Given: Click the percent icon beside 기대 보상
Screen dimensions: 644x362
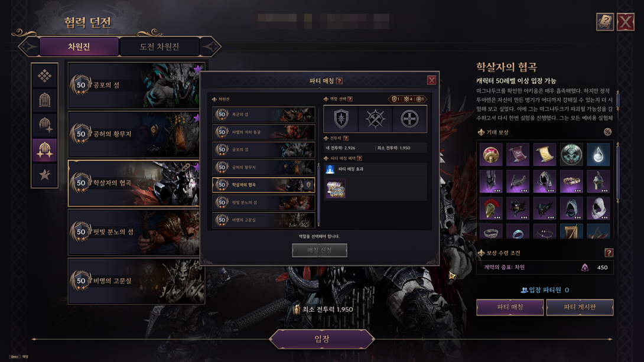Looking at the screenshot, I should 607,132.
